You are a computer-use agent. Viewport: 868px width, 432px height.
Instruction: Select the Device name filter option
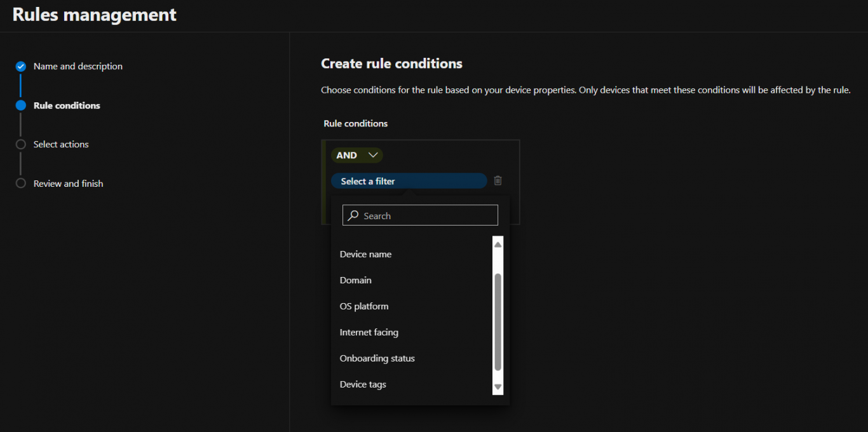point(366,253)
